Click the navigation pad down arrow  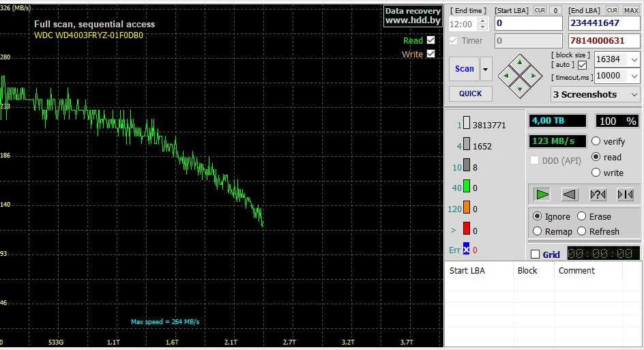tap(520, 89)
